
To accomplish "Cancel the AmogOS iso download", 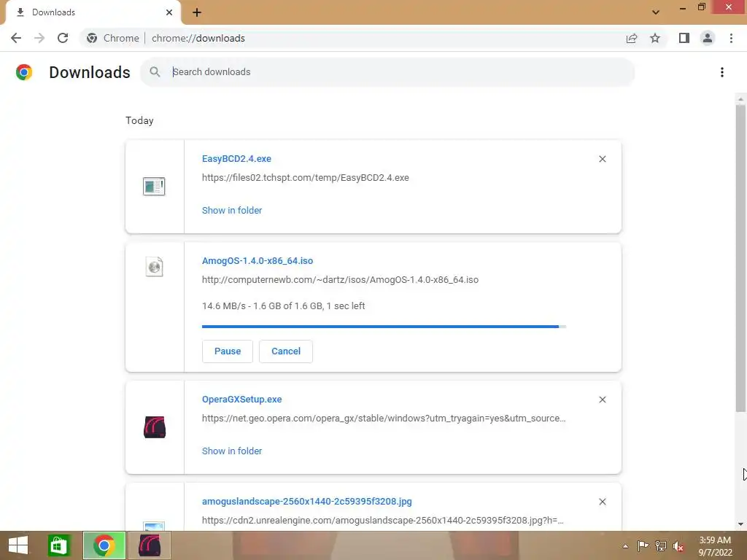I will (286, 351).
